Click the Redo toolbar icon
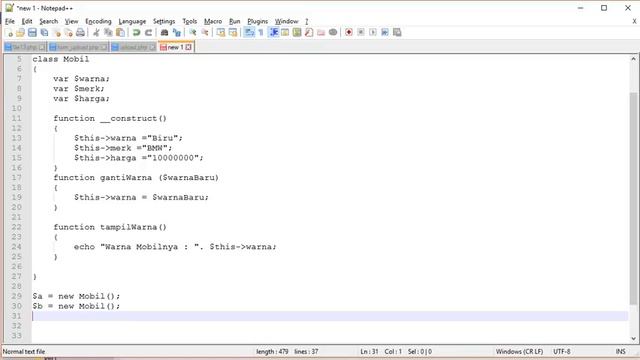 (149, 33)
